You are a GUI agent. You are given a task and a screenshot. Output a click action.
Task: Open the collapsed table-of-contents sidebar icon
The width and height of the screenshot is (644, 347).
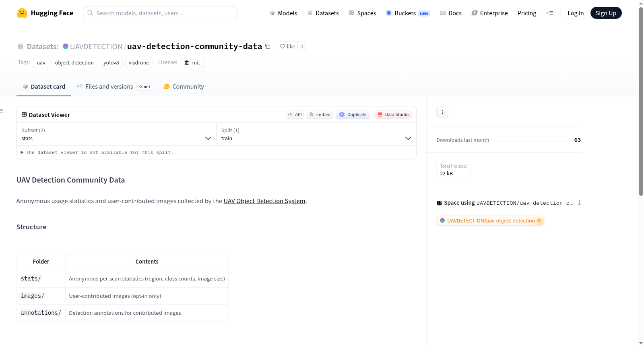tap(2, 111)
